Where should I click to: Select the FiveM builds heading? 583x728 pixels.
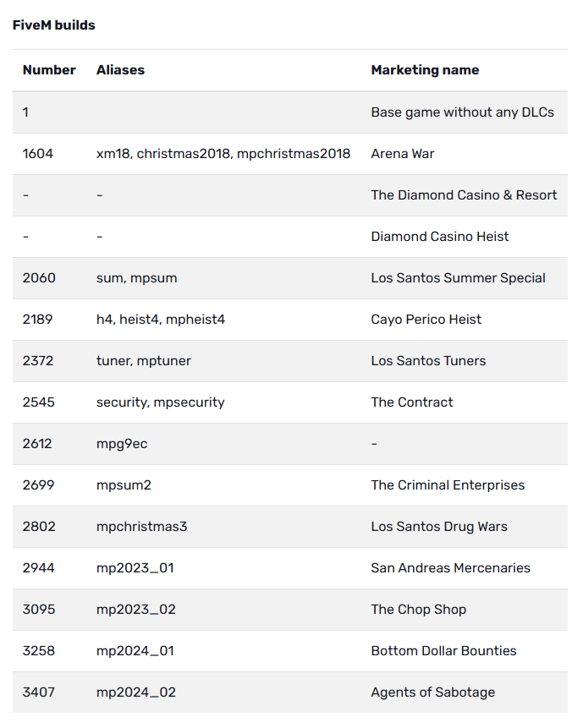click(x=54, y=25)
